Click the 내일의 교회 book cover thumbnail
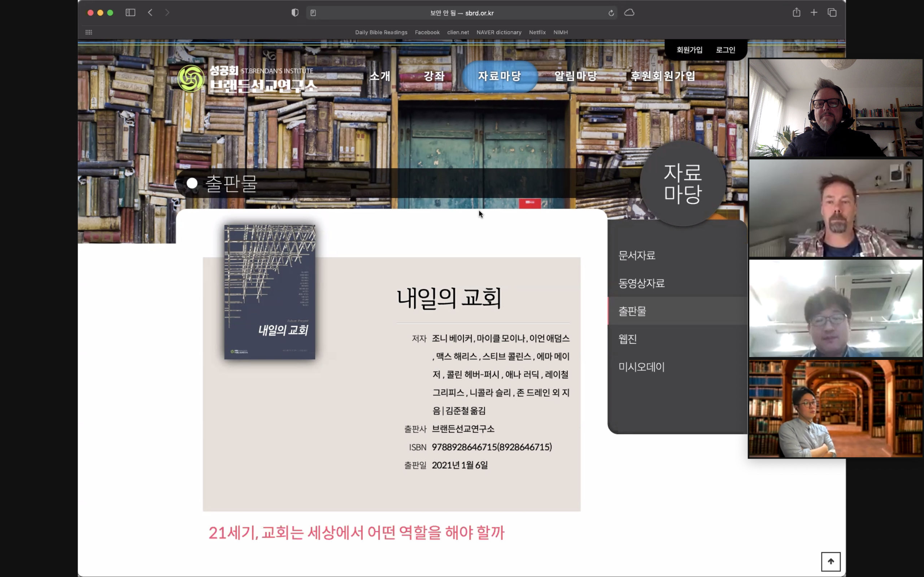 [x=270, y=292]
